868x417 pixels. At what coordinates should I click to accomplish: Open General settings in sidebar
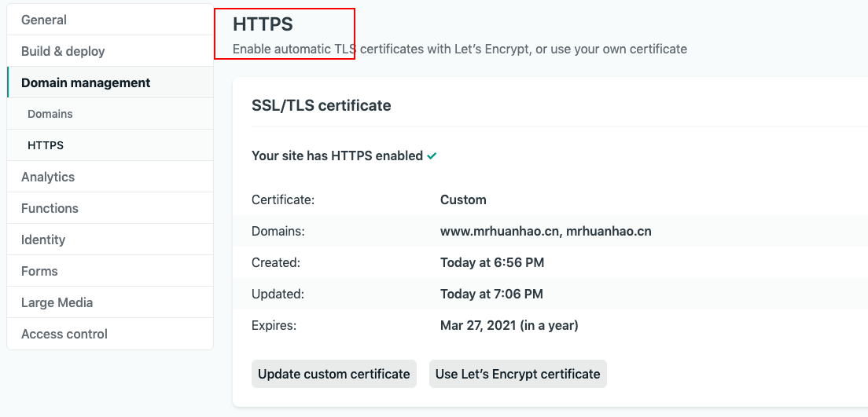click(x=44, y=20)
